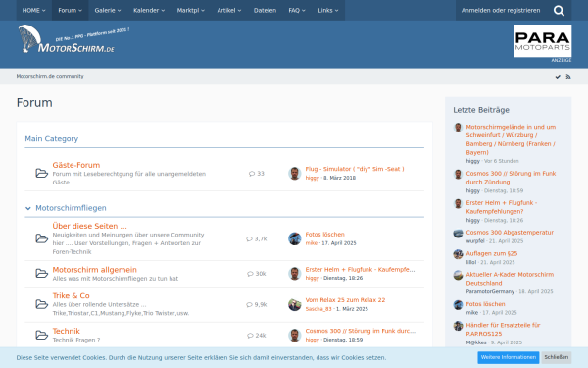
Task: Open higgy avatar in Gäste-Forum row
Action: (295, 173)
